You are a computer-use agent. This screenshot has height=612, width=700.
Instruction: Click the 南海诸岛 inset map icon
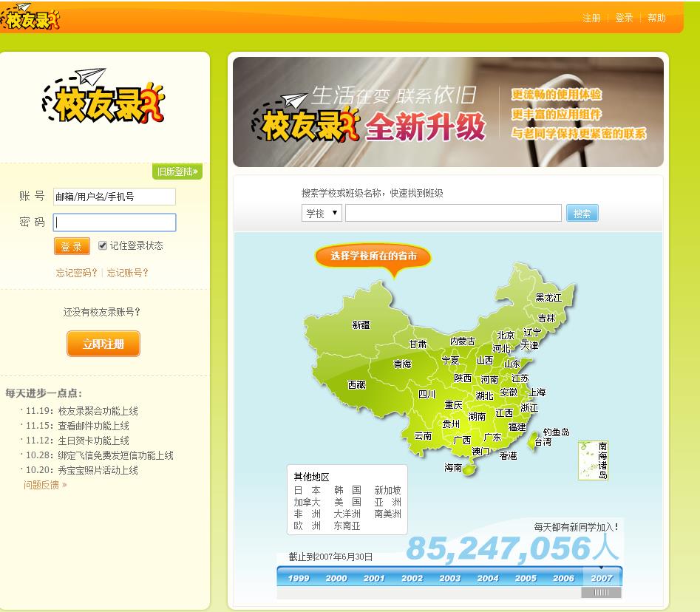(x=592, y=460)
